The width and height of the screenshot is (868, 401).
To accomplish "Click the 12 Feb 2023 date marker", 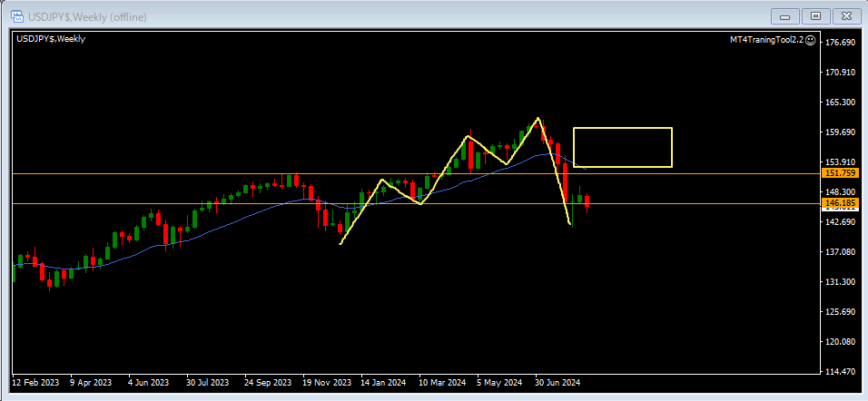I will point(36,383).
